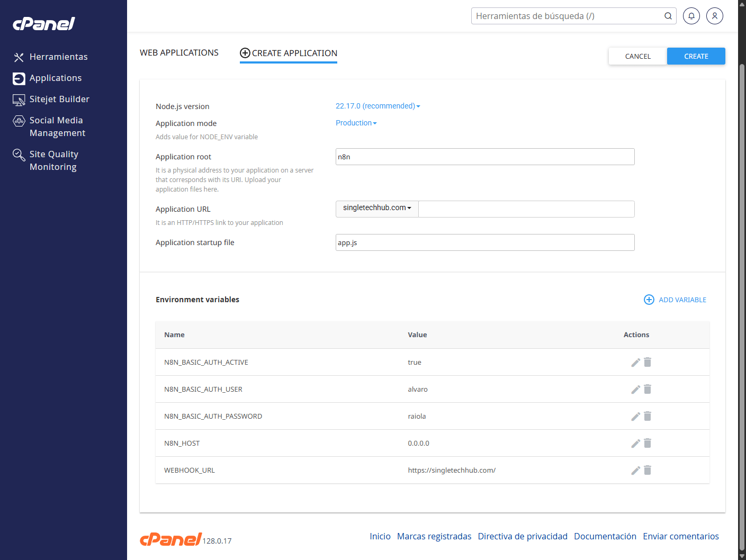746x560 pixels.
Task: Delete the N8N_HOST variable
Action: pyautogui.click(x=648, y=443)
